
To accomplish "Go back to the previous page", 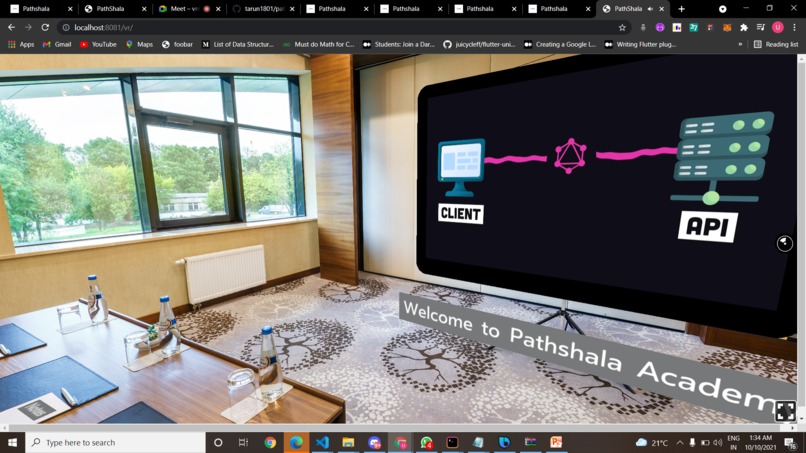I will [11, 27].
